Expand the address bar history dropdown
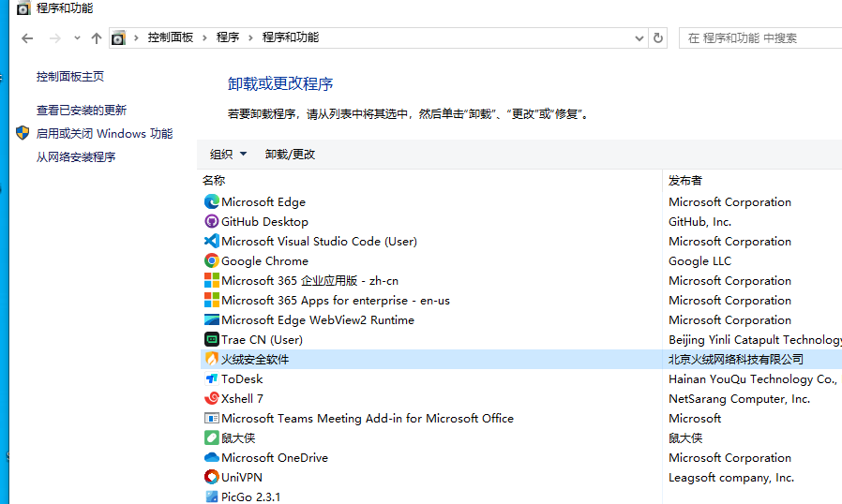Screen dimensions: 842x504 (639, 37)
